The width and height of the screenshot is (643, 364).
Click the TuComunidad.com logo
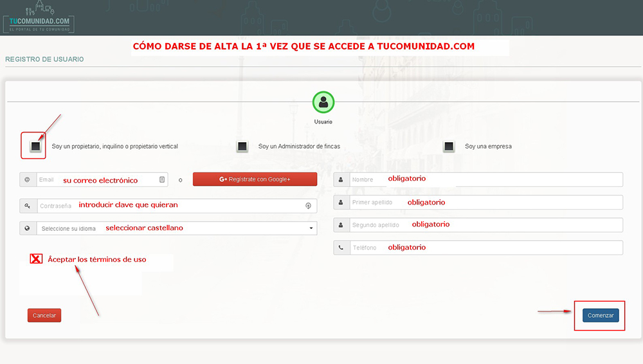pos(39,17)
